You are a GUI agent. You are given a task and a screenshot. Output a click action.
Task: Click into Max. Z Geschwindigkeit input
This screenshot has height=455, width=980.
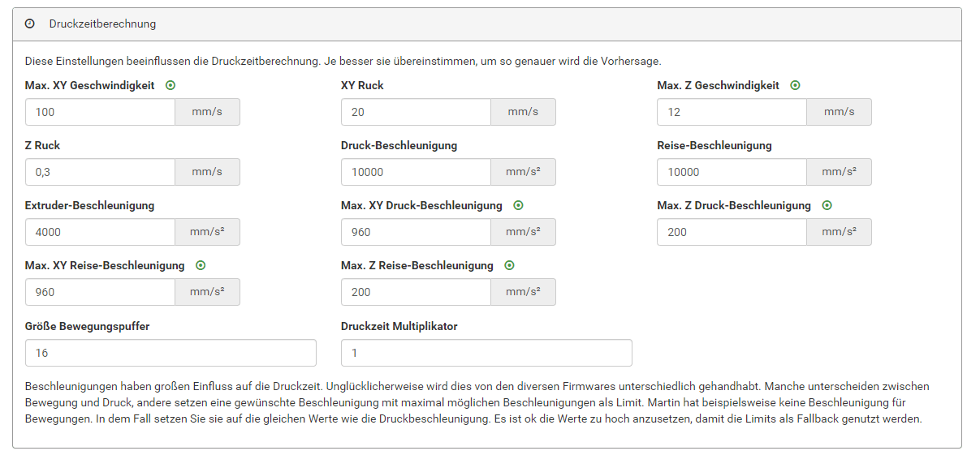click(x=732, y=112)
